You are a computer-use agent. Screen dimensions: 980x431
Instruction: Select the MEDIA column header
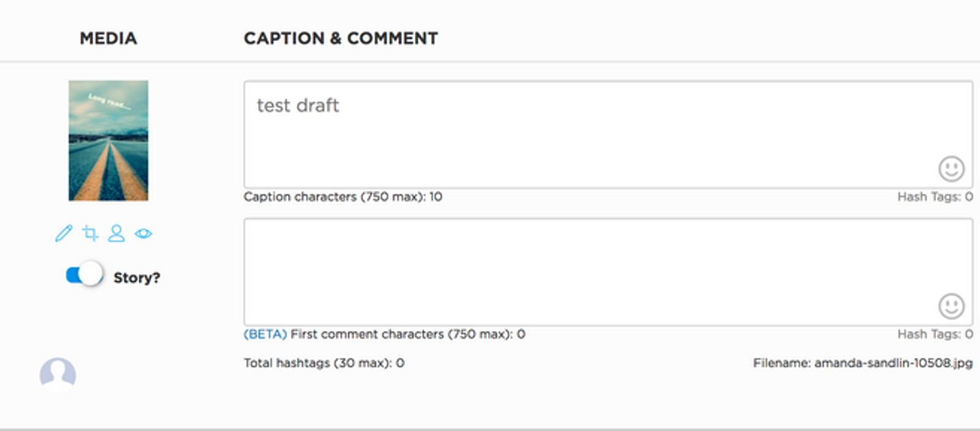point(108,38)
